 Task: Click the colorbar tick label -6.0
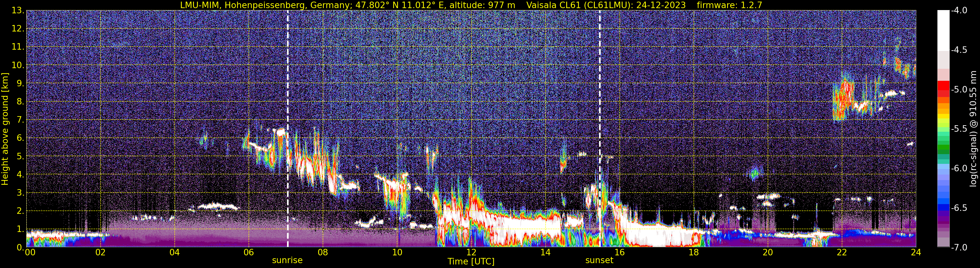click(x=959, y=168)
